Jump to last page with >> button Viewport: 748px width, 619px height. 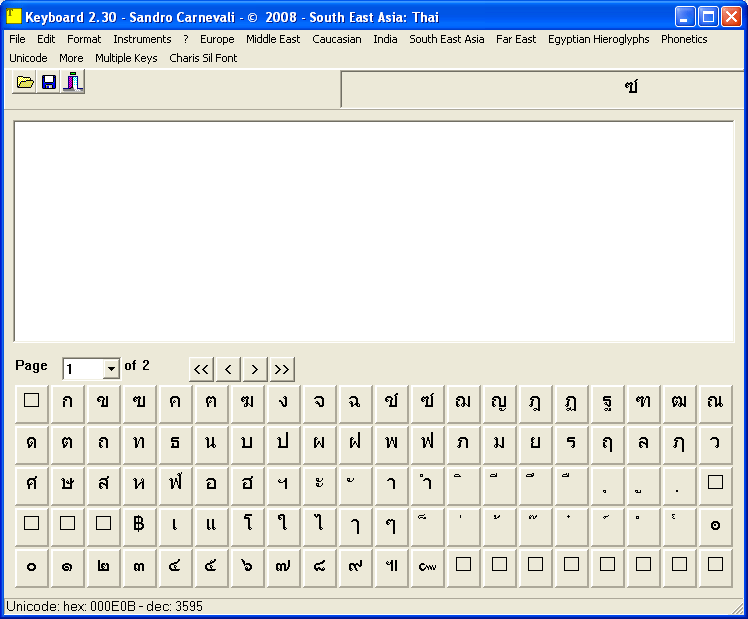pyautogui.click(x=282, y=369)
